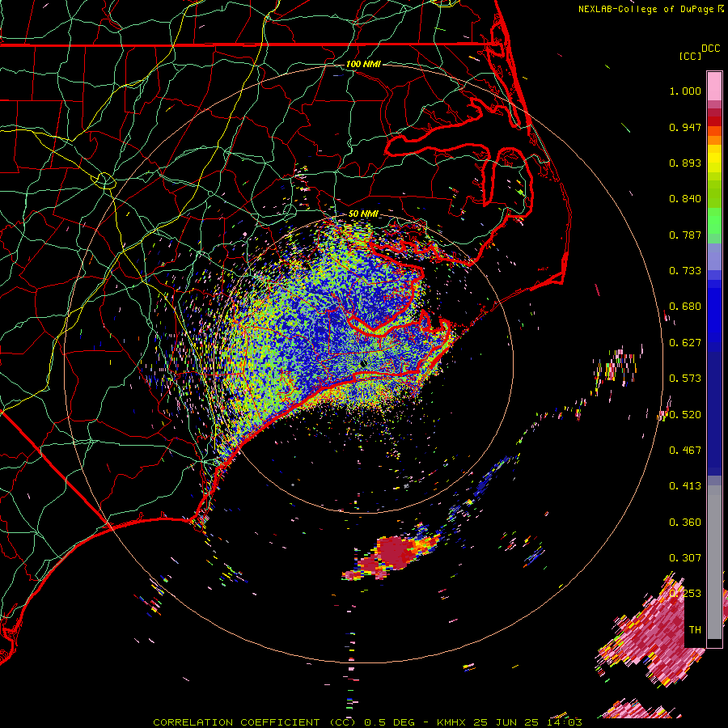Click the 14:03 timestamp
The image size is (728, 728).
pos(564,722)
